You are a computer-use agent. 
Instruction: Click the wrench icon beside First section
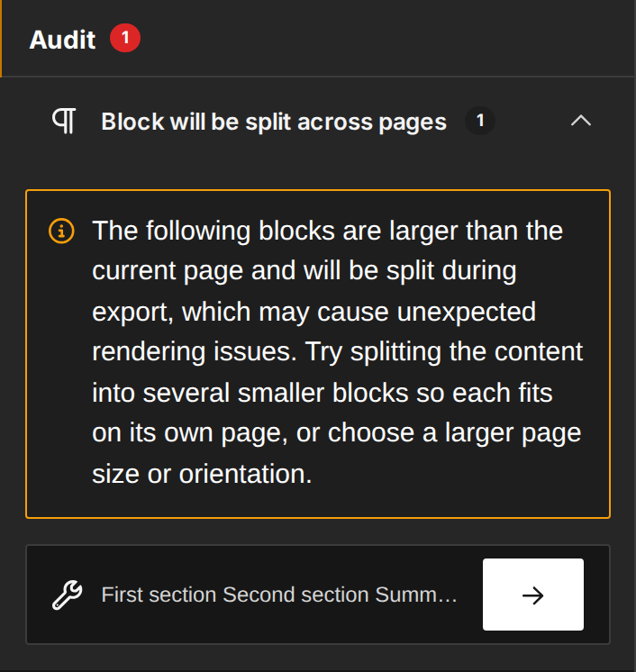click(68, 595)
